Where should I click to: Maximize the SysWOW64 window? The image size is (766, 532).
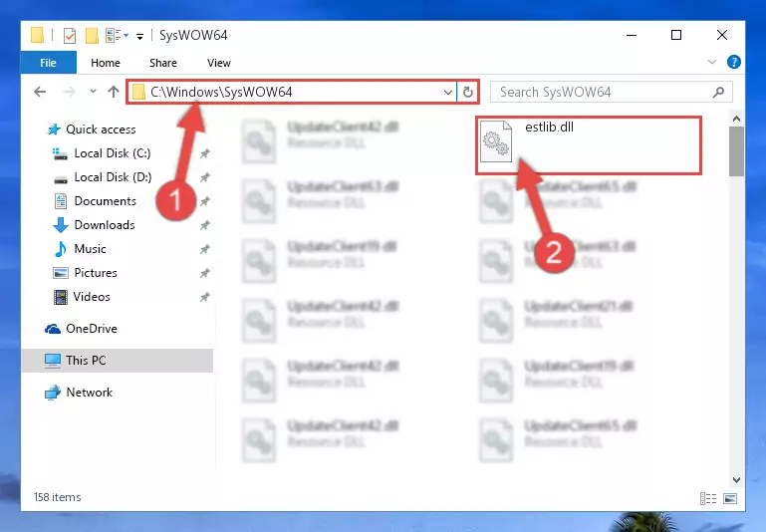tap(676, 35)
